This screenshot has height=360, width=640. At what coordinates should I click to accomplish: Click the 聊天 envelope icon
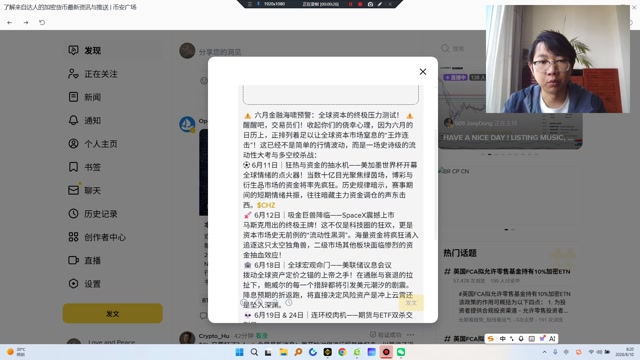(x=73, y=190)
